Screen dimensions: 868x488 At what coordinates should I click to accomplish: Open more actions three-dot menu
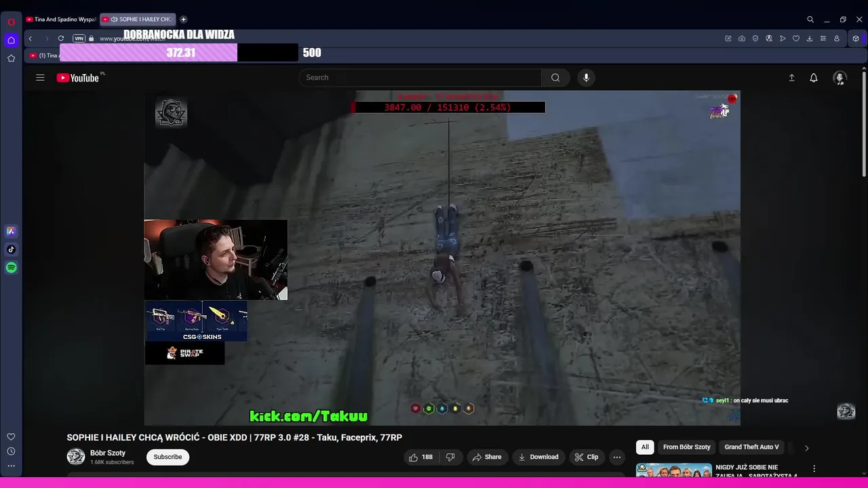pyautogui.click(x=617, y=457)
